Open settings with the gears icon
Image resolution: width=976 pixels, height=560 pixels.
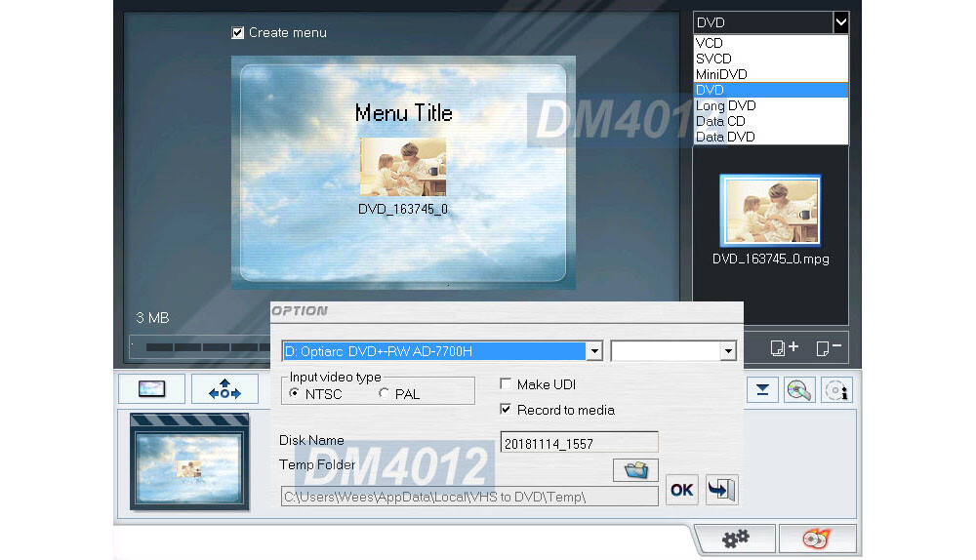[x=736, y=539]
